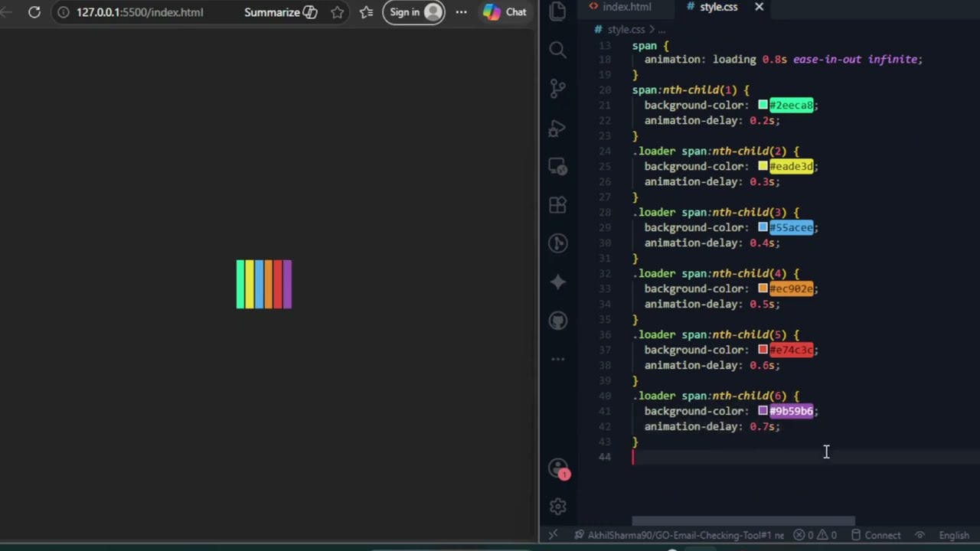Click Connect in the status bar
This screenshot has height=551, width=980.
[876, 536]
